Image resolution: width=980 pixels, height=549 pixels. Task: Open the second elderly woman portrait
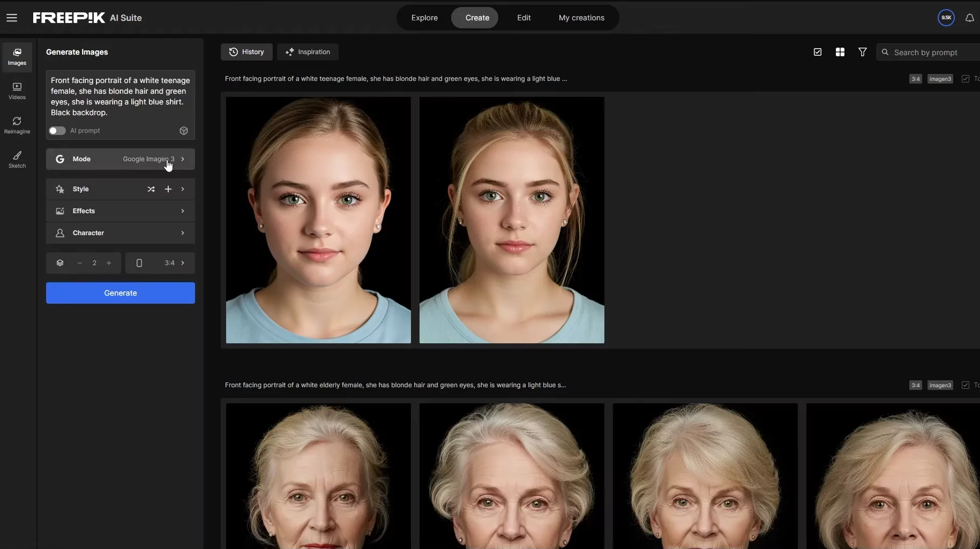[512, 476]
